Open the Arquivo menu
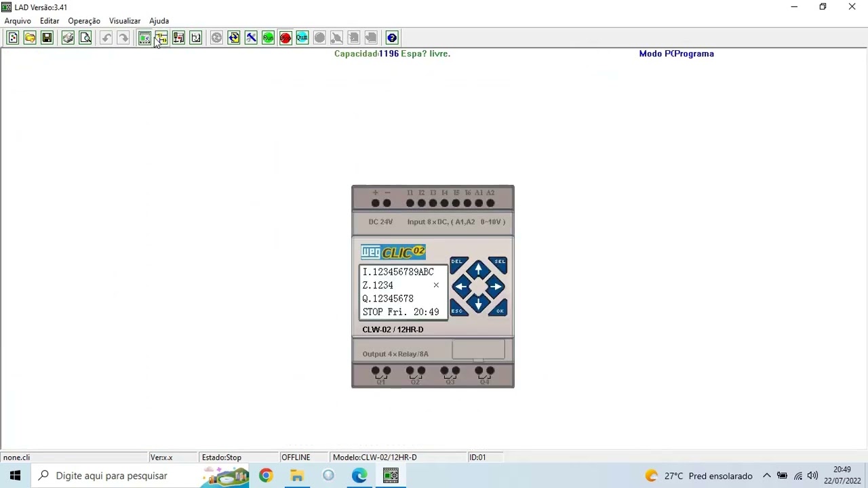This screenshot has height=488, width=868. [x=18, y=21]
